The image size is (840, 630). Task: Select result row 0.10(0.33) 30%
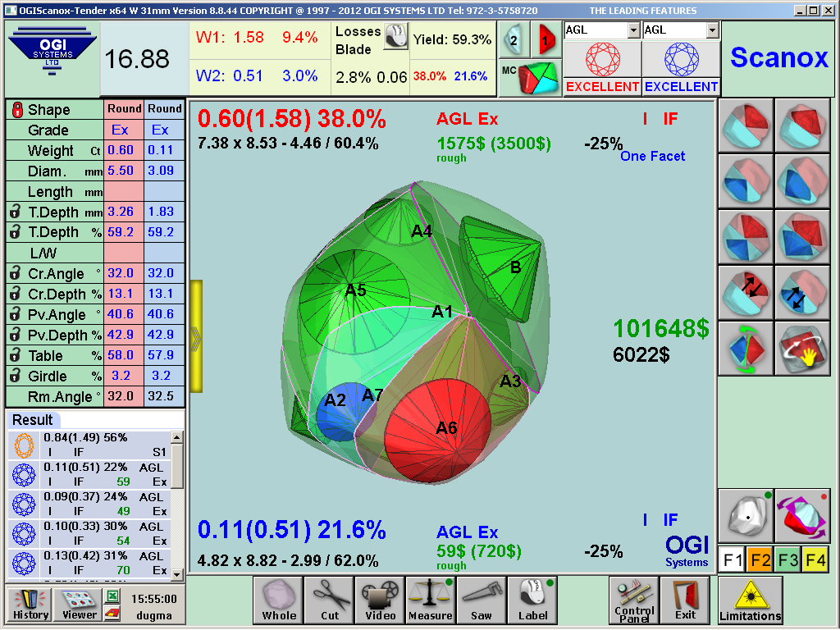pyautogui.click(x=89, y=533)
